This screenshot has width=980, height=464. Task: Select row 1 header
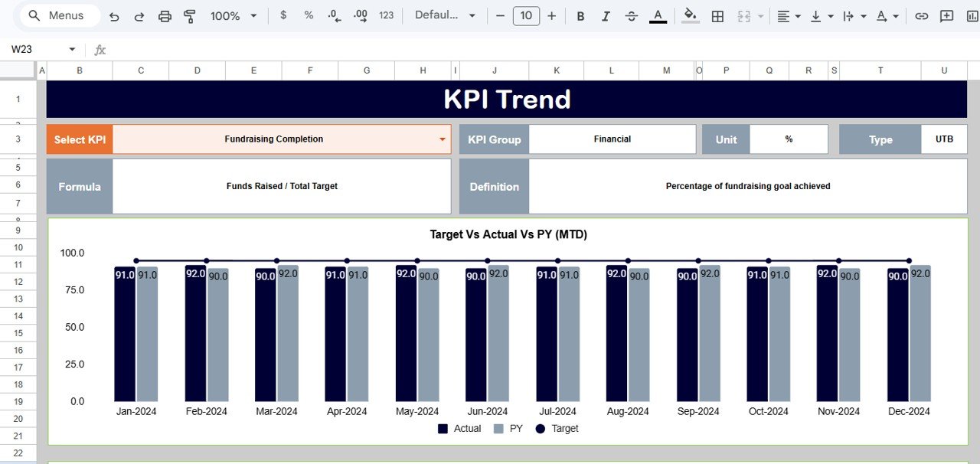pyautogui.click(x=18, y=100)
